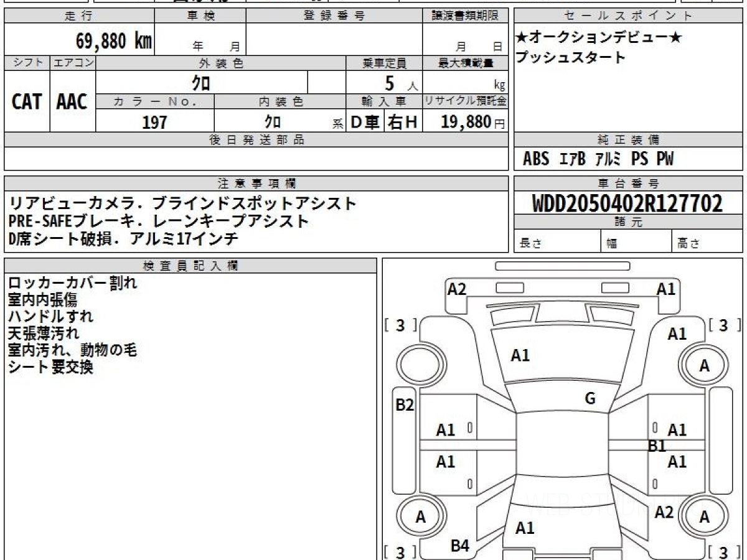Click the 幅 dimension cell
This screenshot has width=747, height=560.
coord(636,242)
